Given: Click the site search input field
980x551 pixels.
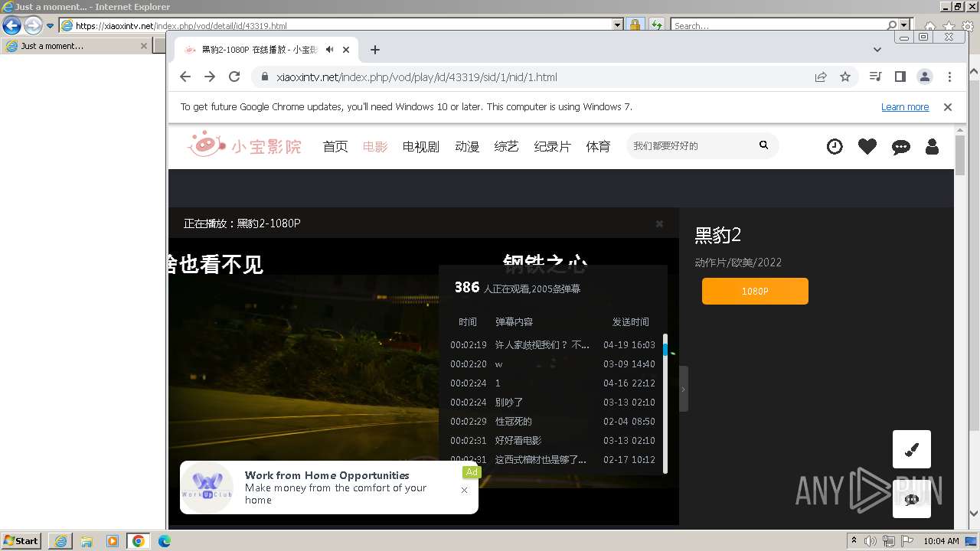Looking at the screenshot, I should pos(689,145).
